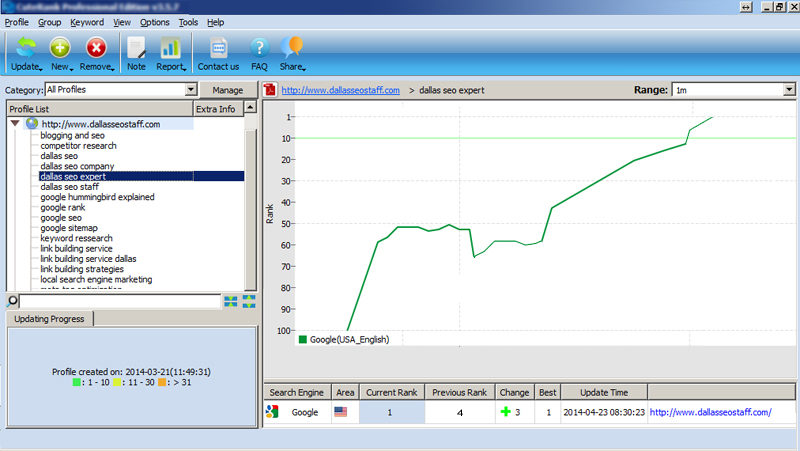Click the profile search input field
This screenshot has width=800, height=451.
click(120, 301)
